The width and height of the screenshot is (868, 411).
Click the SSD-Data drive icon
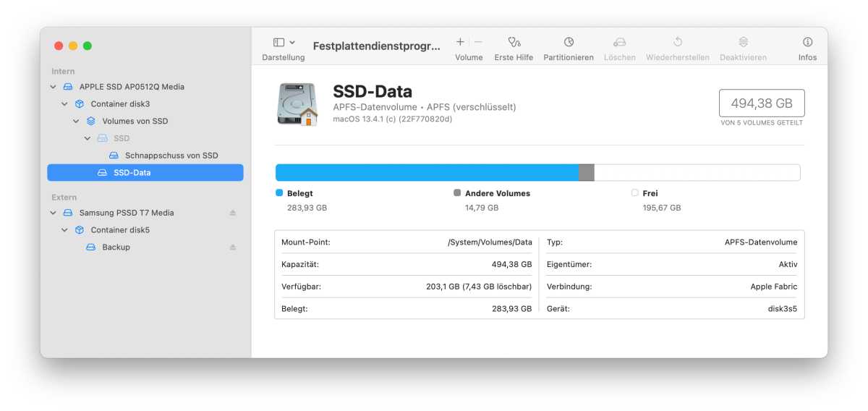pos(297,104)
